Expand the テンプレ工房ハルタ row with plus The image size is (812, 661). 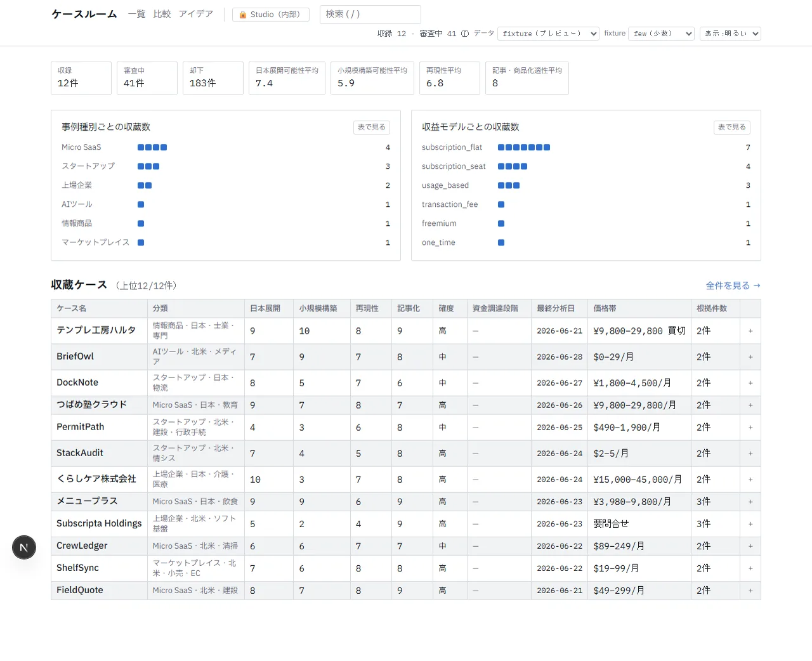(750, 331)
